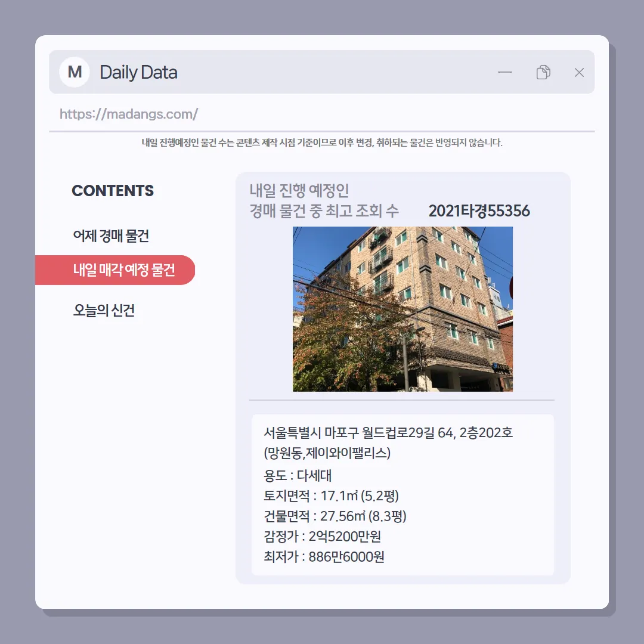Image resolution: width=644 pixels, height=644 pixels.
Task: Click the 건물면적 27.56㎡ line
Action: [x=335, y=516]
